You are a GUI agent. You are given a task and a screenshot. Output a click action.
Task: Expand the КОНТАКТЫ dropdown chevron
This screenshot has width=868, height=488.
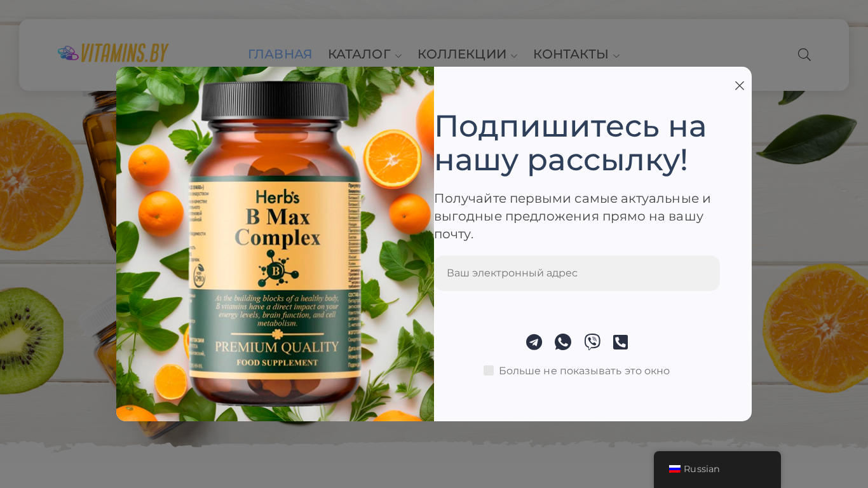tap(616, 56)
